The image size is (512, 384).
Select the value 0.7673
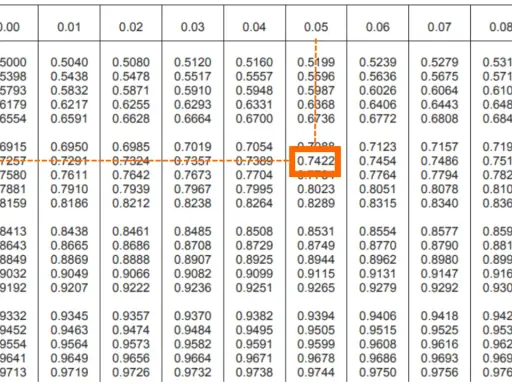[x=193, y=175]
